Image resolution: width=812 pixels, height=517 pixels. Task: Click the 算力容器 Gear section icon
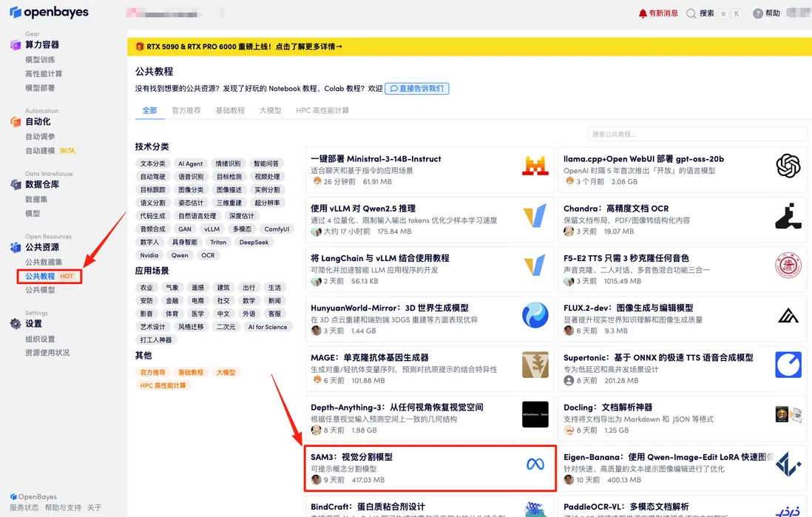click(16, 45)
